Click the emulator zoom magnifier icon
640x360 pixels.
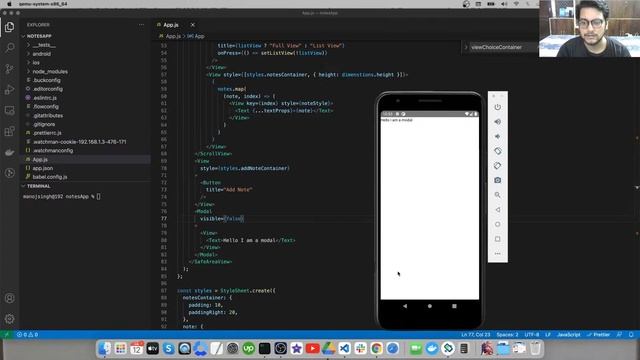[498, 195]
